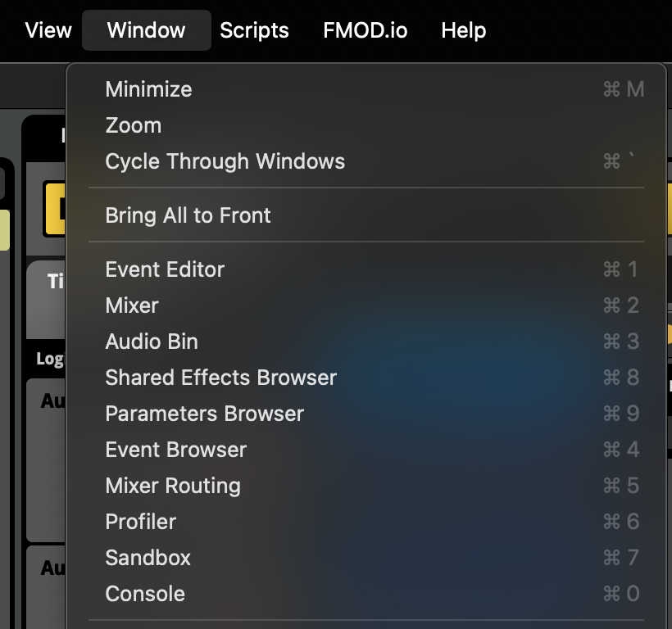The width and height of the screenshot is (672, 629).
Task: Select the Zoom menu entry
Action: (x=134, y=125)
